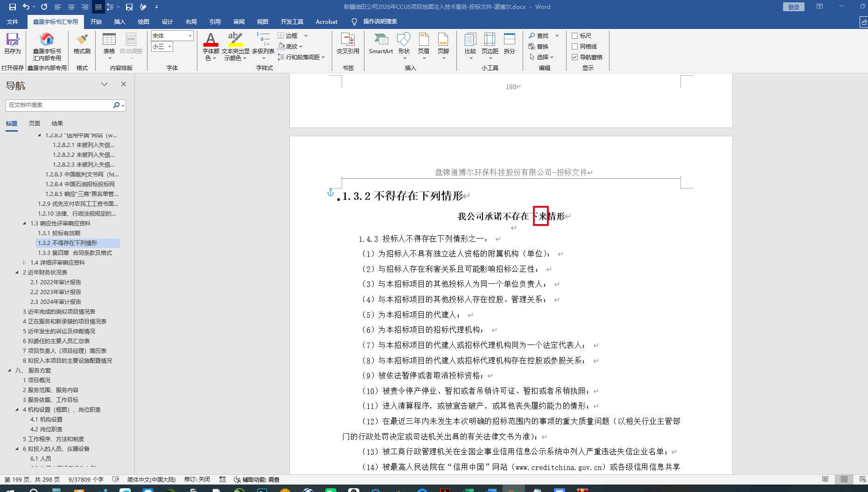Image resolution: width=868 pixels, height=492 pixels.
Task: Click the Split (拆分) window icon
Action: pos(509,41)
